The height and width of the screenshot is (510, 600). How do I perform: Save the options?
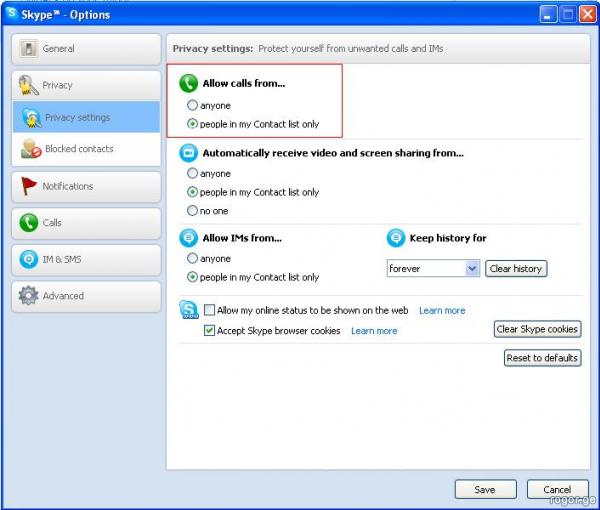485,489
